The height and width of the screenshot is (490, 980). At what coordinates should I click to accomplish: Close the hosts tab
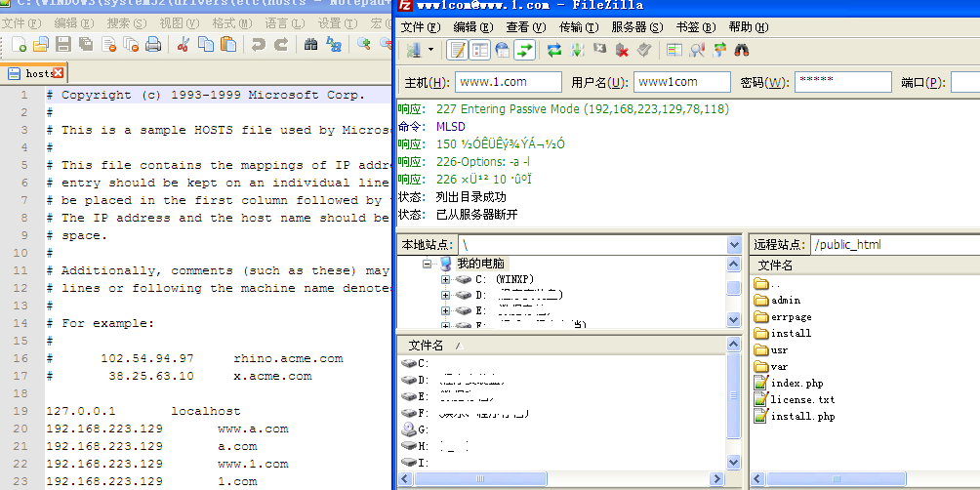coord(59,73)
